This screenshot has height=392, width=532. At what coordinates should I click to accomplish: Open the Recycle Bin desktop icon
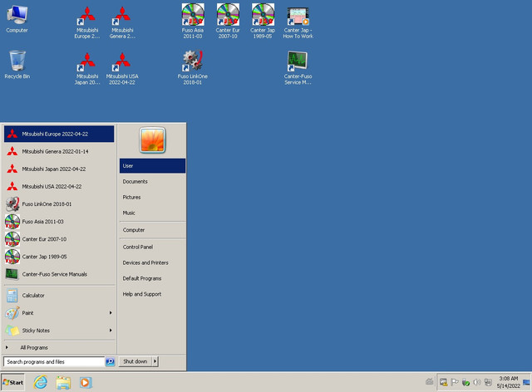[x=17, y=65]
